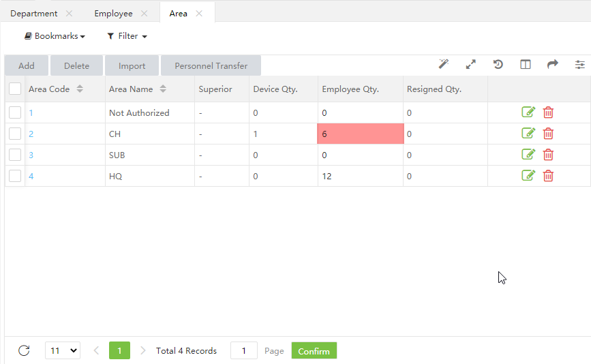Click the magic wand icon in toolbar
The width and height of the screenshot is (591, 364).
[444, 65]
